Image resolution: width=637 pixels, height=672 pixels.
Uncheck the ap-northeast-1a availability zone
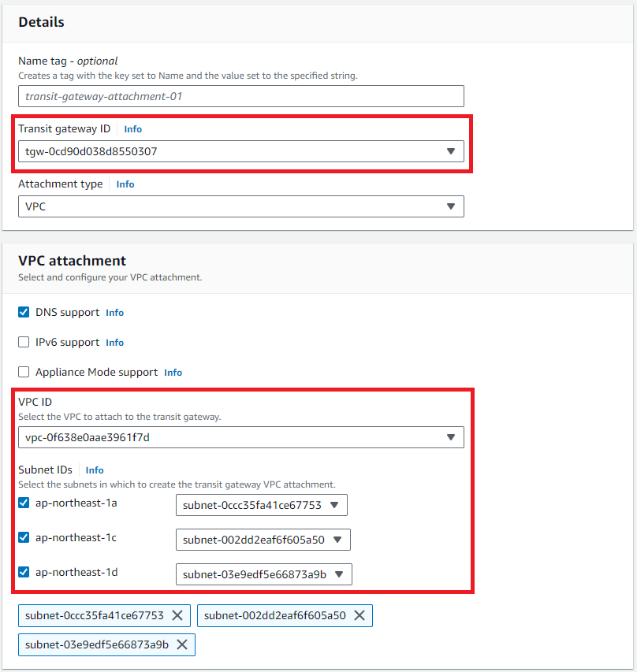point(24,503)
